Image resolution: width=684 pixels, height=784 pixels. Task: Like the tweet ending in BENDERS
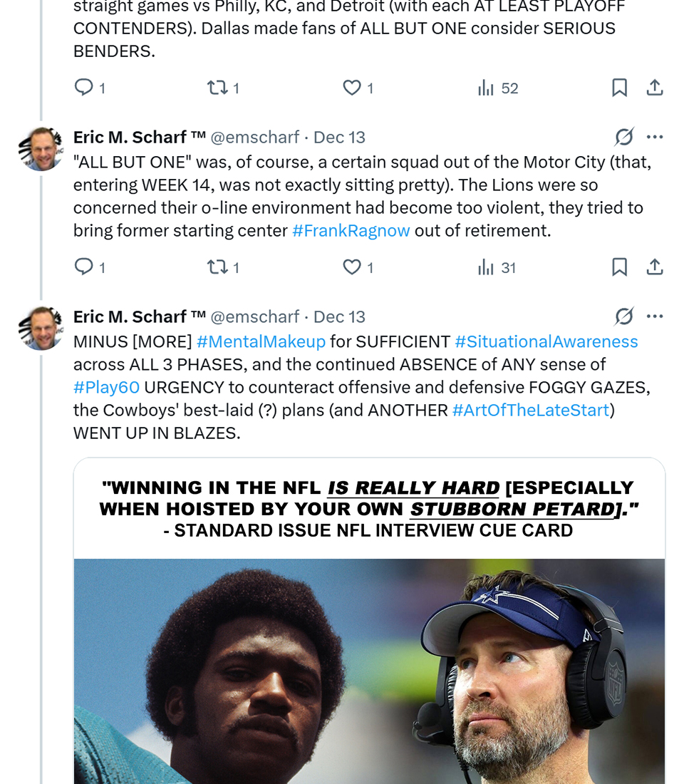click(352, 88)
